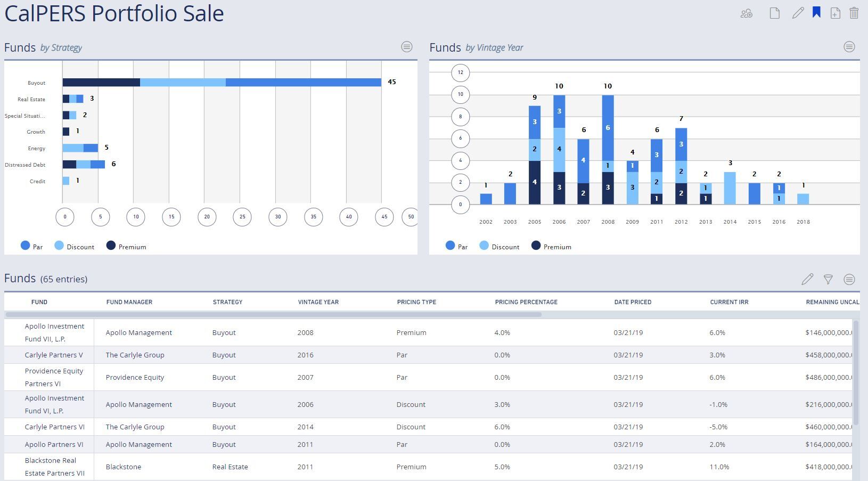868x481 pixels.
Task: Sort by DATE PRICED column header
Action: coord(633,302)
